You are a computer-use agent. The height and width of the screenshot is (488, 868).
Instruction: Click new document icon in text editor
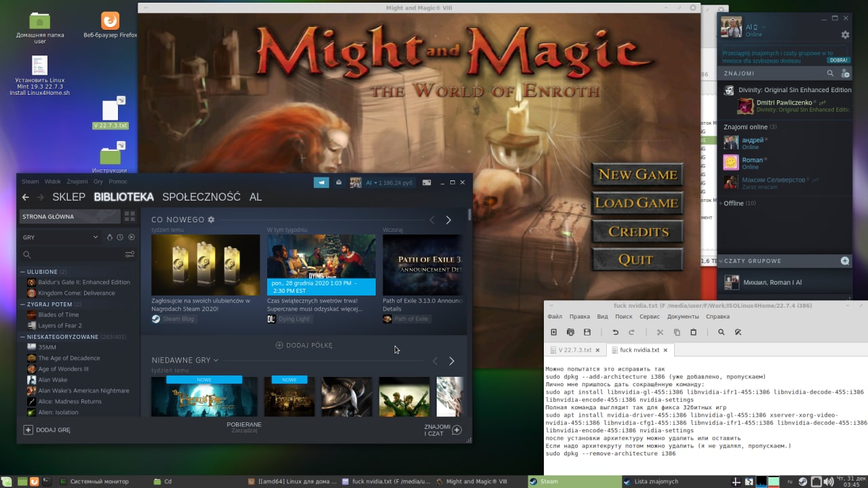pyautogui.click(x=553, y=332)
